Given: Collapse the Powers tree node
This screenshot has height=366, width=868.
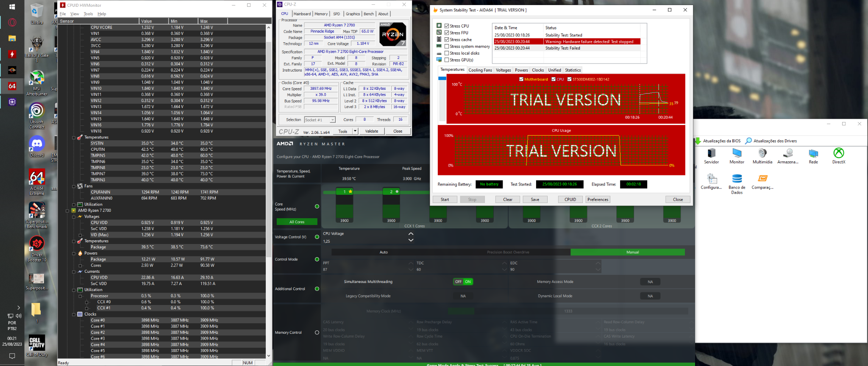Looking at the screenshot, I should click(74, 253).
